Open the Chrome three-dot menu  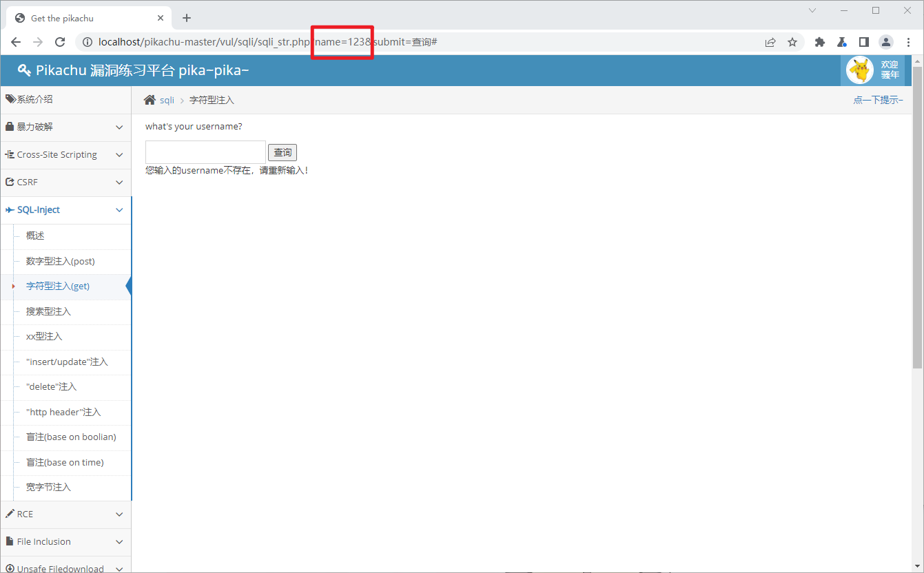pyautogui.click(x=908, y=42)
